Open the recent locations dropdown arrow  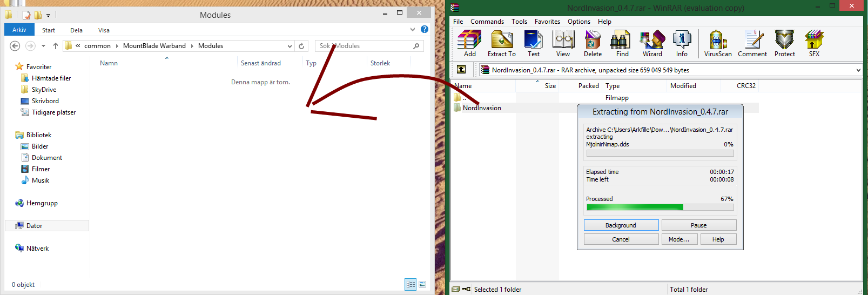click(43, 46)
